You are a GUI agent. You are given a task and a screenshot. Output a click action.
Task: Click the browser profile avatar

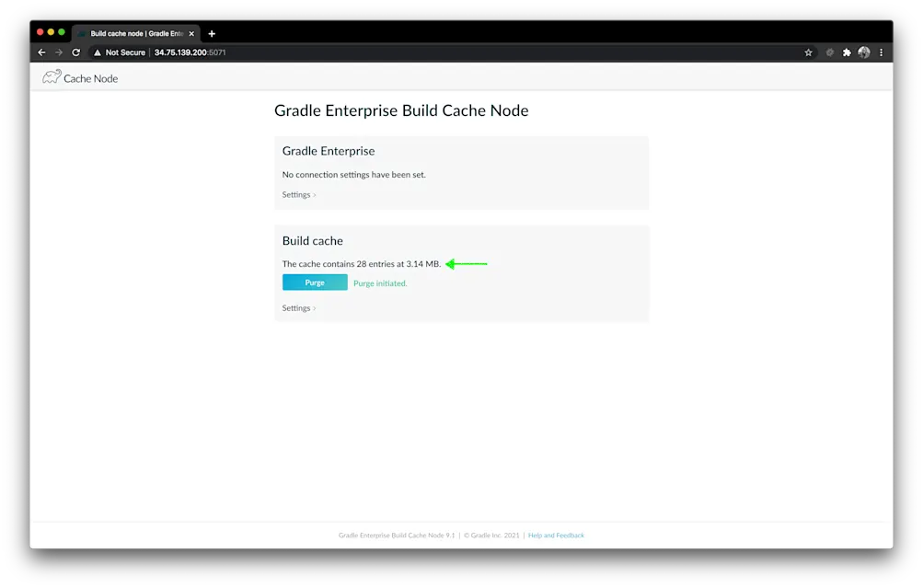point(863,52)
